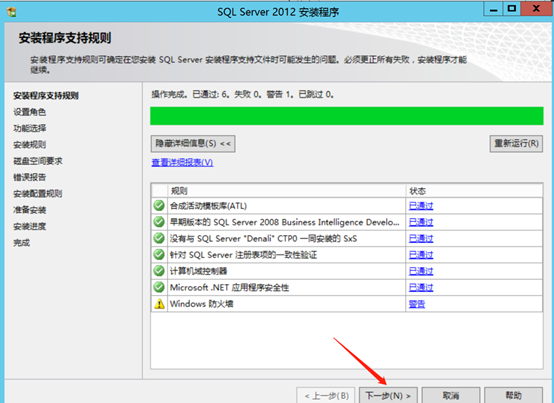Click rule text Microsoft .NET 应用程序安全性
The width and height of the screenshot is (554, 403).
click(229, 288)
